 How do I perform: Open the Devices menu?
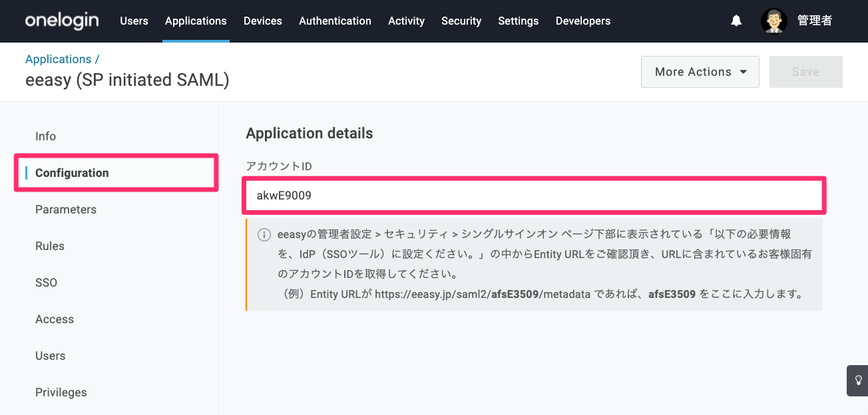tap(263, 21)
